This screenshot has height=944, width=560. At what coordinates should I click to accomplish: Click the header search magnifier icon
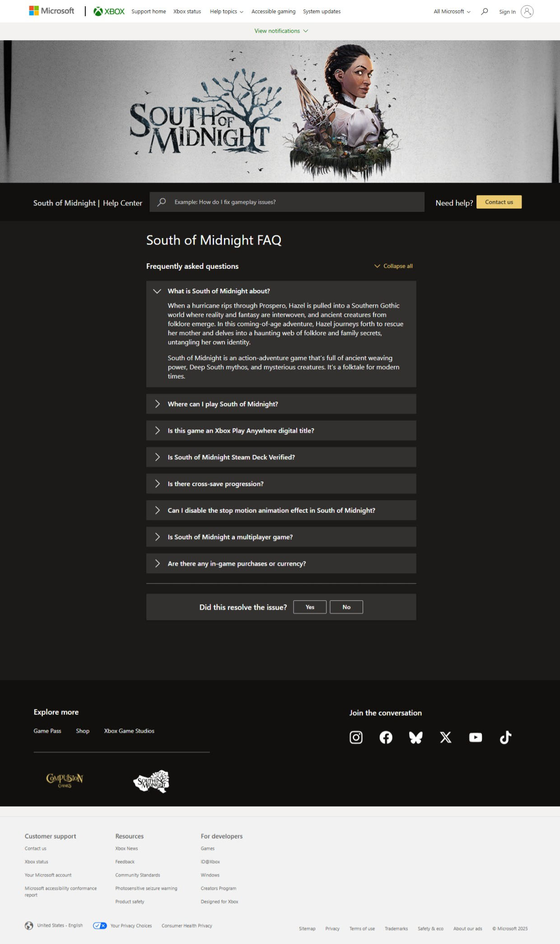point(484,12)
